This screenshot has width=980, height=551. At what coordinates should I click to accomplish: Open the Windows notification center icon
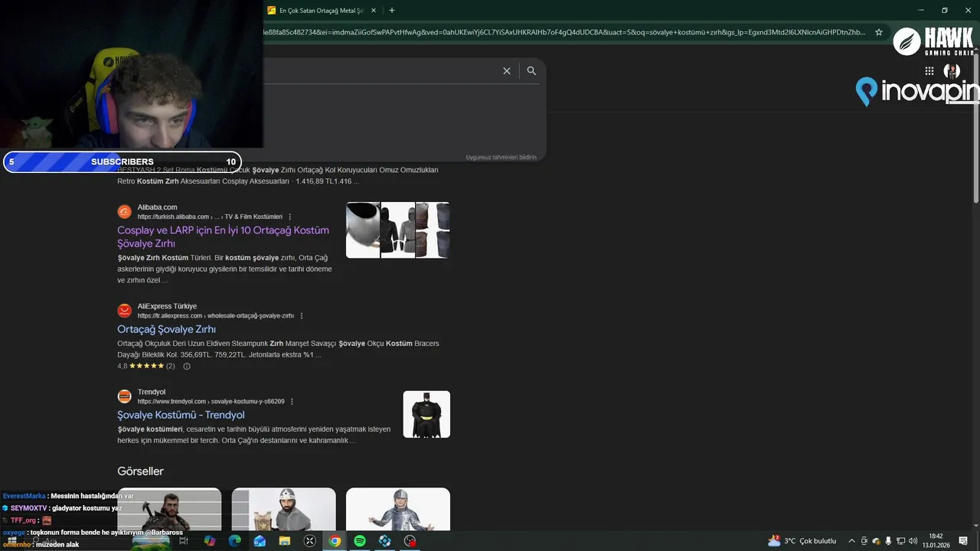pyautogui.click(x=964, y=541)
